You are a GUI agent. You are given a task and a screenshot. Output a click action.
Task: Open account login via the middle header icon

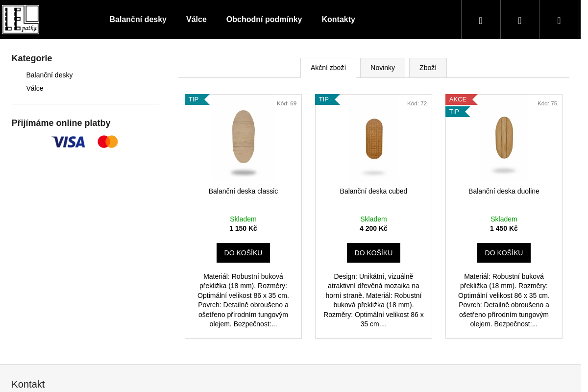(519, 20)
